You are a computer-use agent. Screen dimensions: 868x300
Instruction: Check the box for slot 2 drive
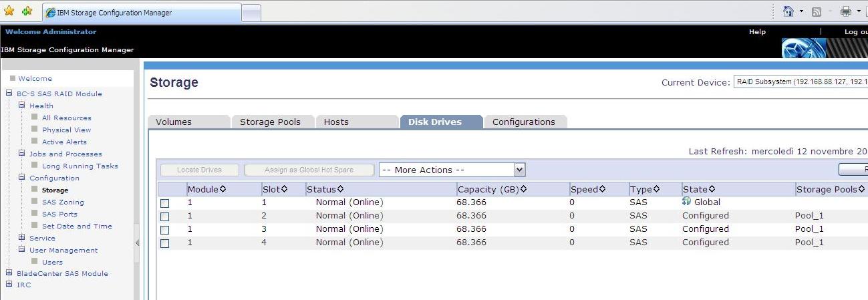(165, 216)
